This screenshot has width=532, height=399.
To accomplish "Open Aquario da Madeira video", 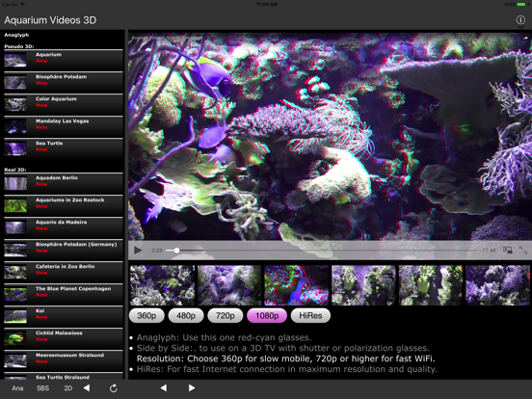I will [64, 228].
